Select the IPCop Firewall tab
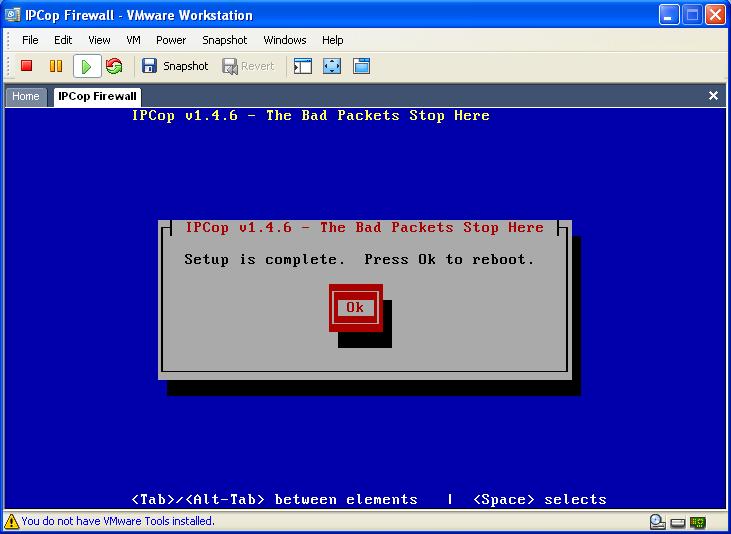The width and height of the screenshot is (731, 534). click(x=97, y=97)
